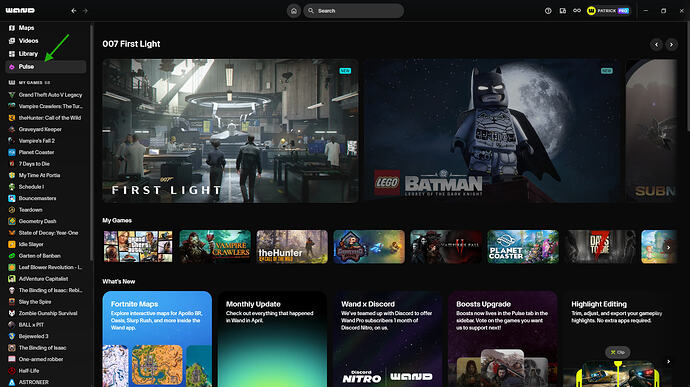Advance the My Games row with right chevron
This screenshot has width=690, height=387.
(668, 247)
